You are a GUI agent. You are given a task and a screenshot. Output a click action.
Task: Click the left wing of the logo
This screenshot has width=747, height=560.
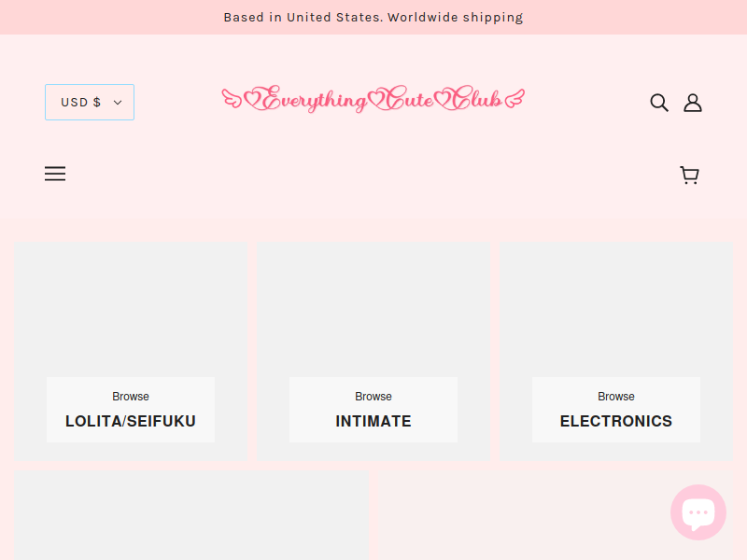point(232,99)
